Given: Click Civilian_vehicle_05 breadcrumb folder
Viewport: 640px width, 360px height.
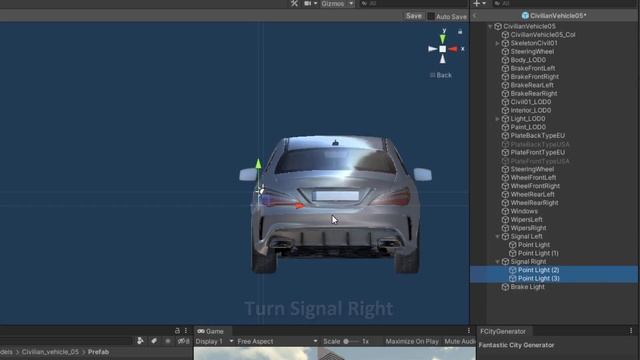Looking at the screenshot, I should [50, 352].
